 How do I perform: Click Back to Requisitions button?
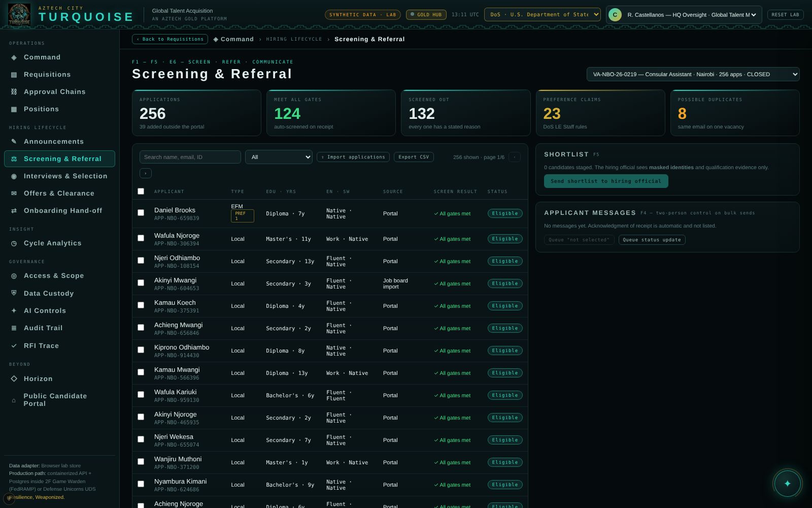point(170,39)
